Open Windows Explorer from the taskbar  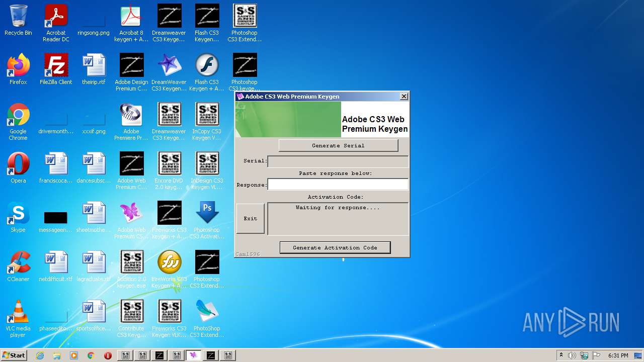(57, 355)
